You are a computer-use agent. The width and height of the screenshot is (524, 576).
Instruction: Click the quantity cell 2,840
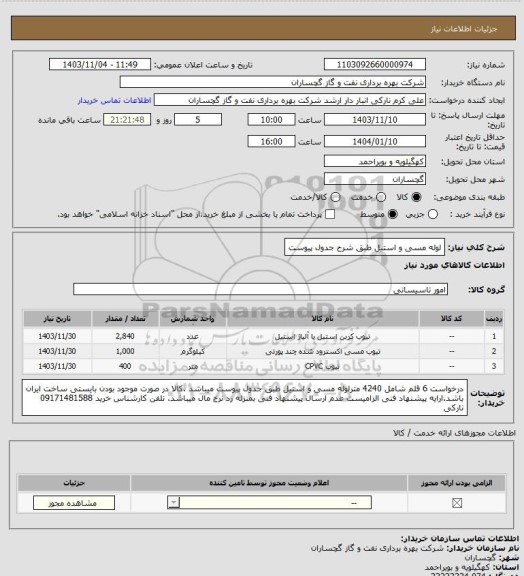(125, 336)
